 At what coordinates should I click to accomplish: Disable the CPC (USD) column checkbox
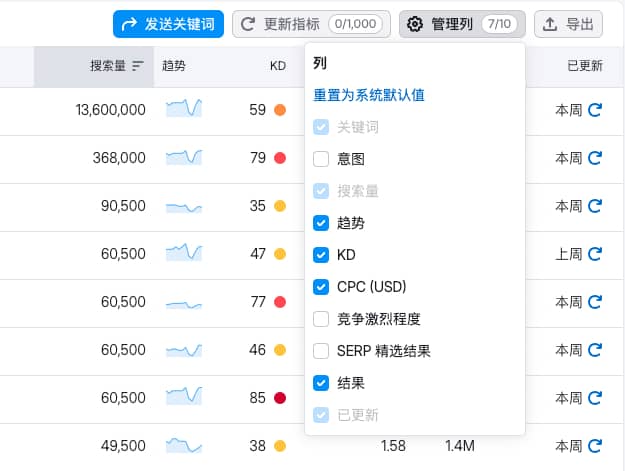tap(321, 287)
